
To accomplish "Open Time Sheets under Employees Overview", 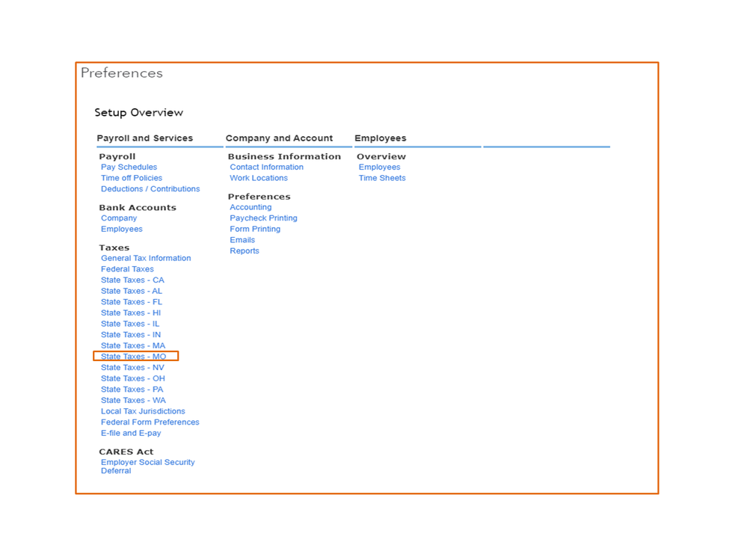I will pyautogui.click(x=382, y=178).
